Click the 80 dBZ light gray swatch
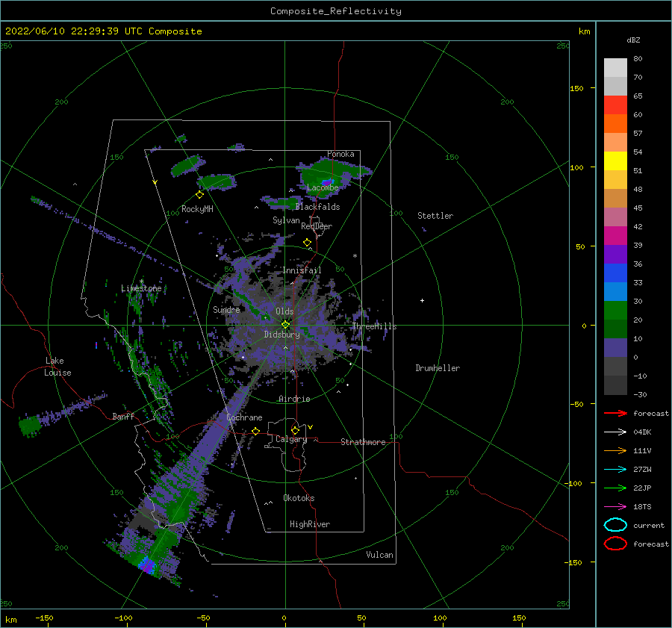 pyautogui.click(x=615, y=67)
